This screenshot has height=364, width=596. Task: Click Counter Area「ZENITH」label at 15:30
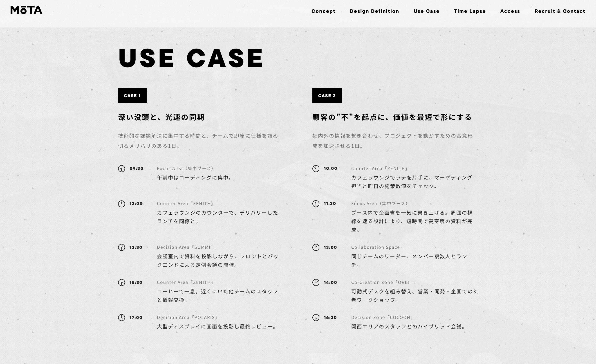(186, 282)
